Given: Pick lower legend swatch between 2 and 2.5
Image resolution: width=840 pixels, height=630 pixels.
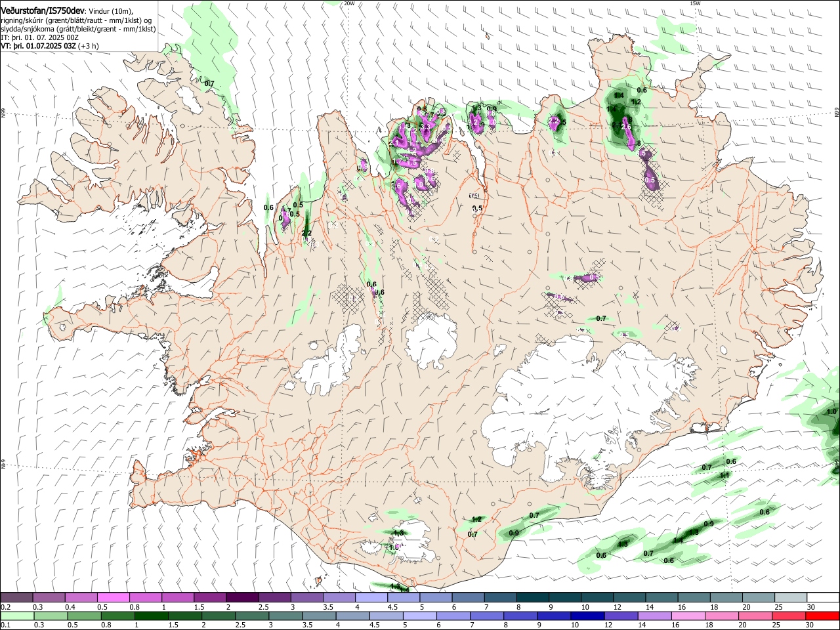Looking at the screenshot, I should click(219, 616).
